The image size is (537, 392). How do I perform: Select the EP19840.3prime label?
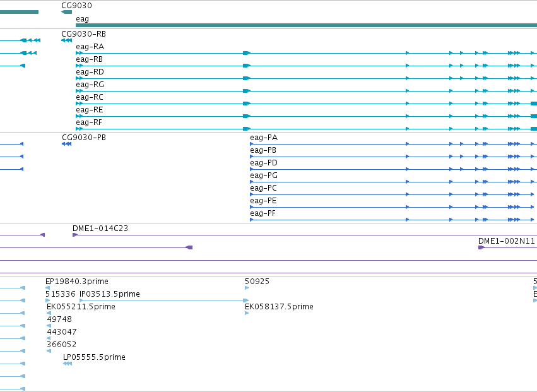tap(77, 282)
